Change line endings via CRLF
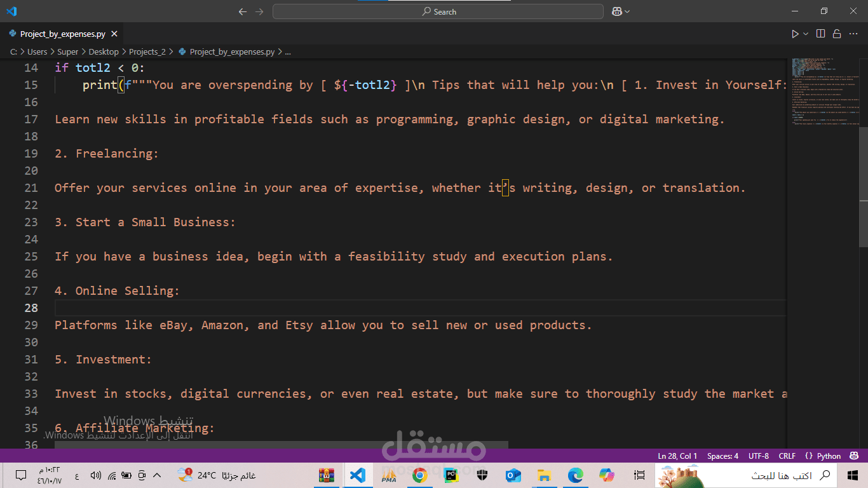The image size is (868, 488). tap(787, 456)
